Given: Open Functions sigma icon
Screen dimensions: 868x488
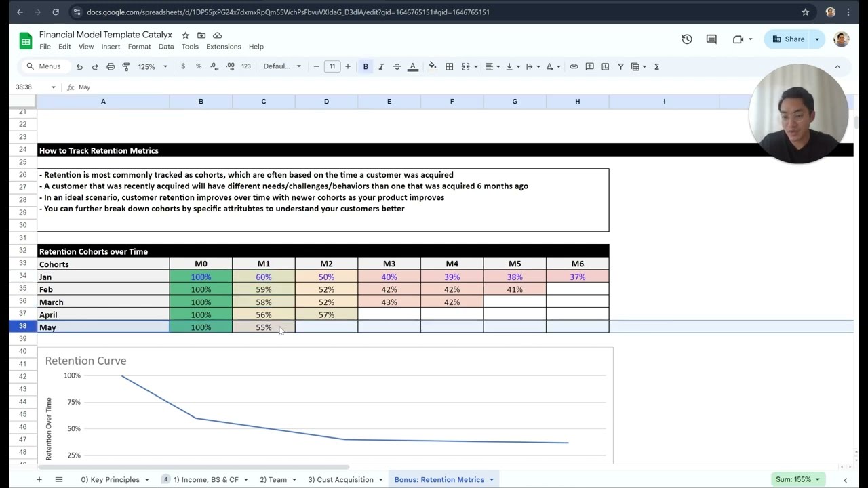Looking at the screenshot, I should point(656,66).
